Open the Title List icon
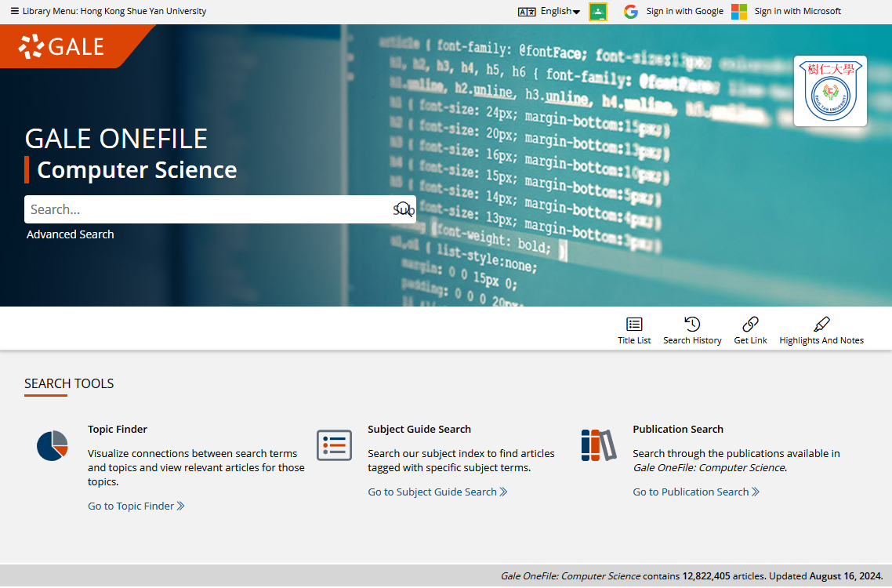892x588 pixels. tap(634, 325)
